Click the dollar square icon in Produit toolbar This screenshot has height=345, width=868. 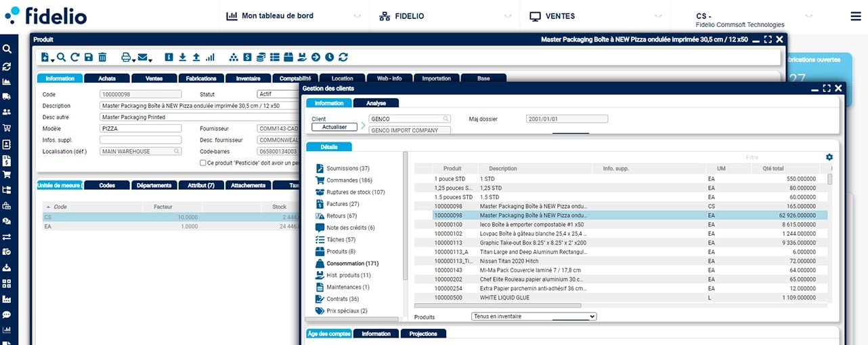coord(248,57)
